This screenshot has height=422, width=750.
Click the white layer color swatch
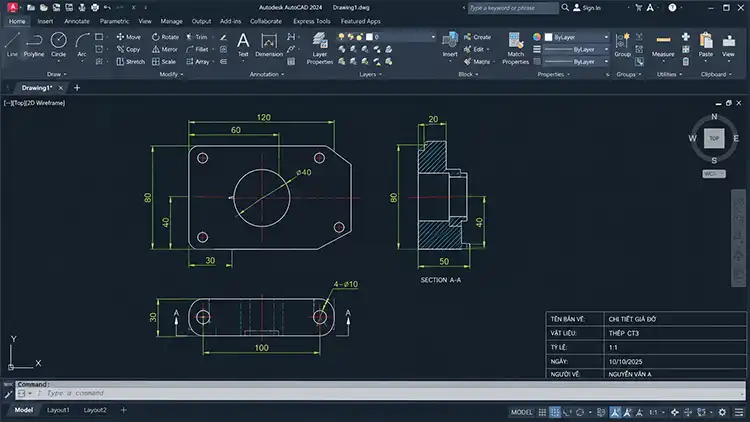tap(369, 37)
